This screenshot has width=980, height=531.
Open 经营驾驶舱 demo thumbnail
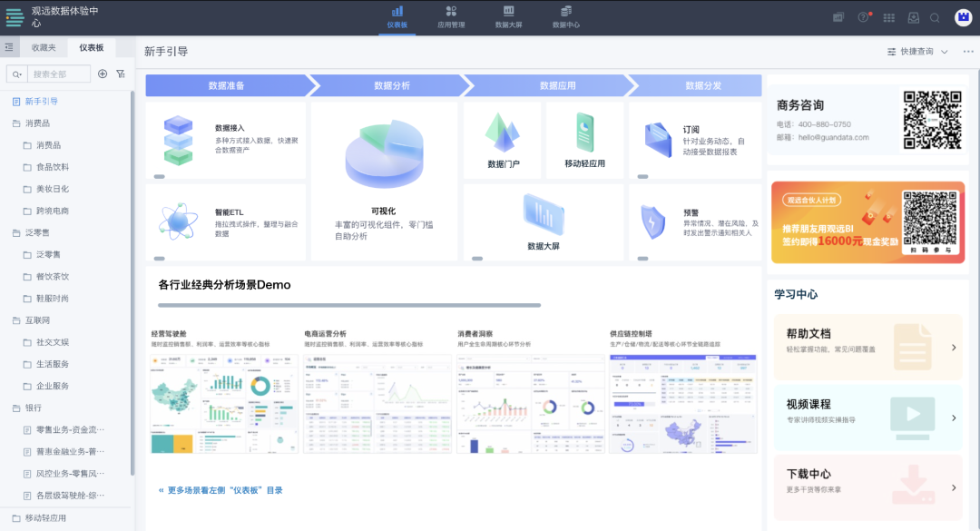click(x=224, y=404)
